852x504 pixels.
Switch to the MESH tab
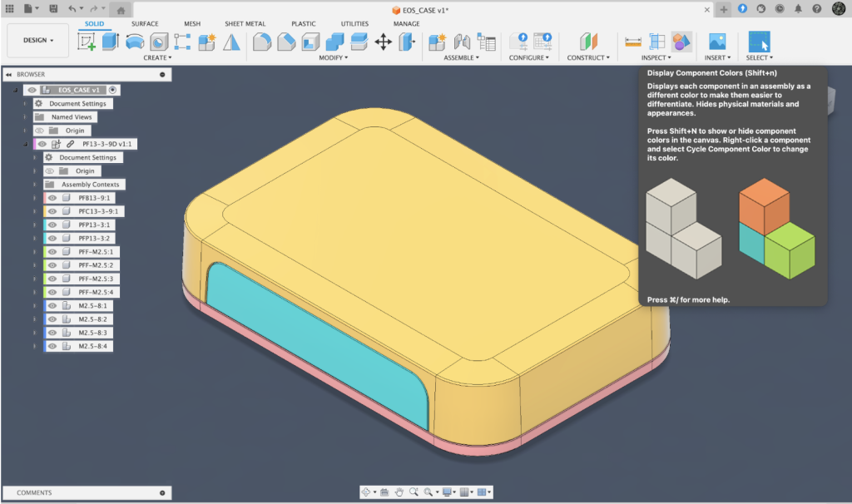pyautogui.click(x=192, y=24)
